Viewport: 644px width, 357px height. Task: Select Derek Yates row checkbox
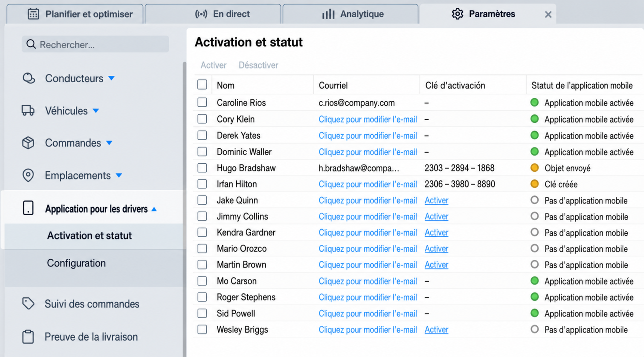(x=202, y=135)
